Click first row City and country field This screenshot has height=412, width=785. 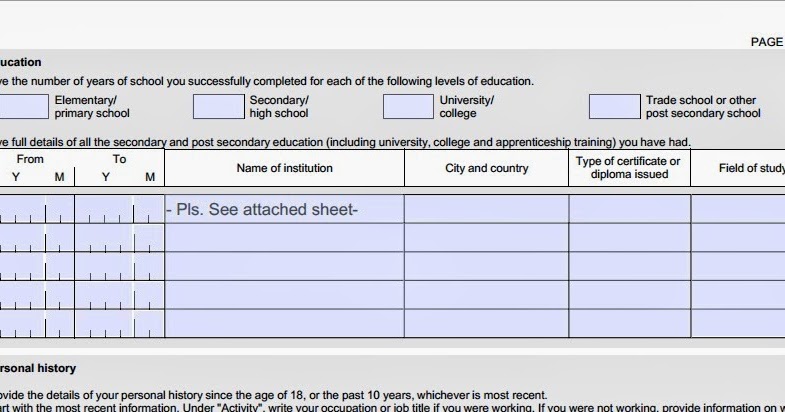pyautogui.click(x=487, y=209)
